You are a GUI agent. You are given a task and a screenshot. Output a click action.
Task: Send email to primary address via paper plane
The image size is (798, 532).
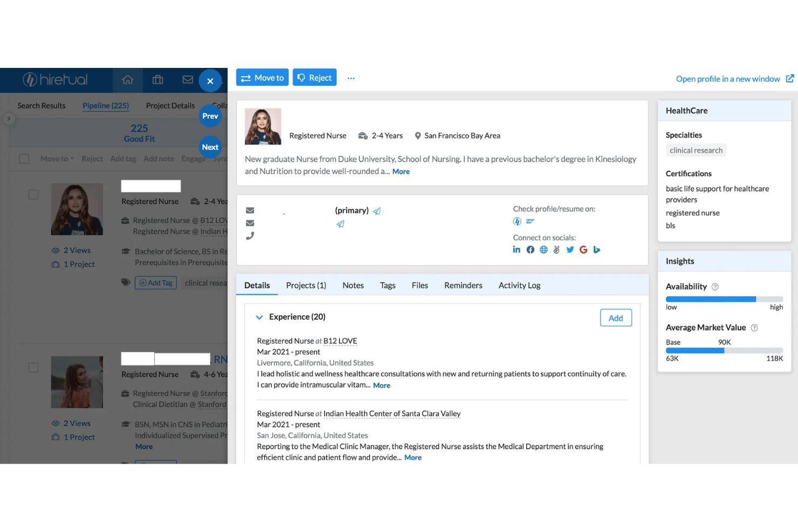377,211
